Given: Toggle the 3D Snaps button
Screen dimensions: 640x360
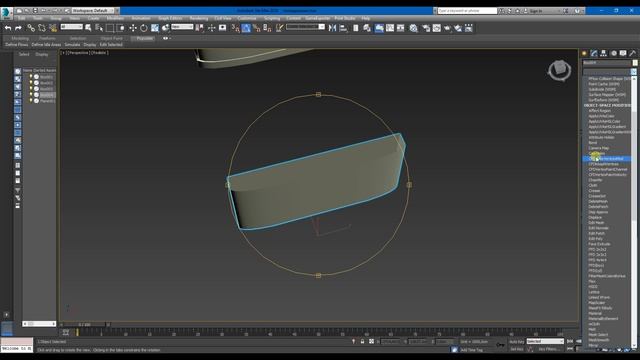Looking at the screenshot, I should pos(236,28).
